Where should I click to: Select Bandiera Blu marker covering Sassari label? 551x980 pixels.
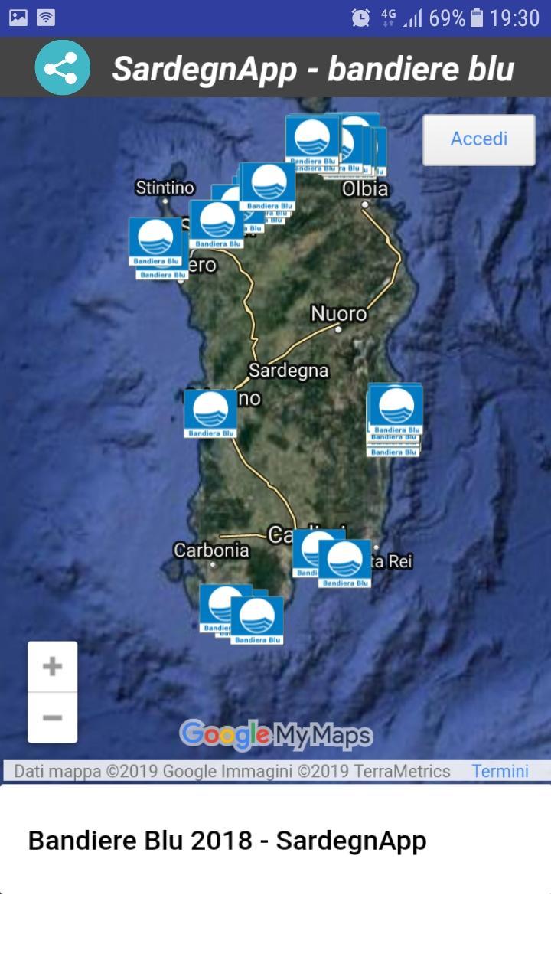click(217, 224)
